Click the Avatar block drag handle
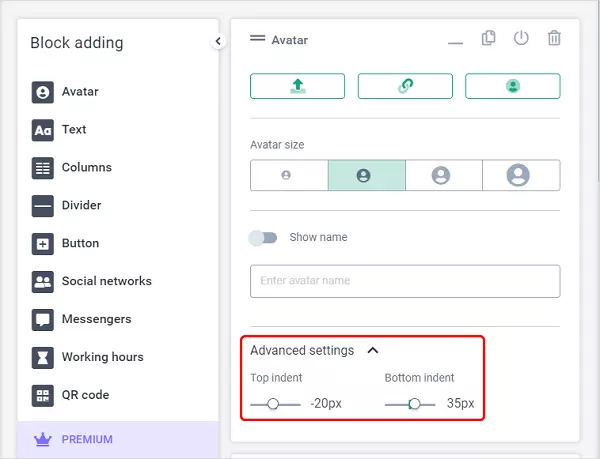This screenshot has width=600, height=459. tap(258, 40)
